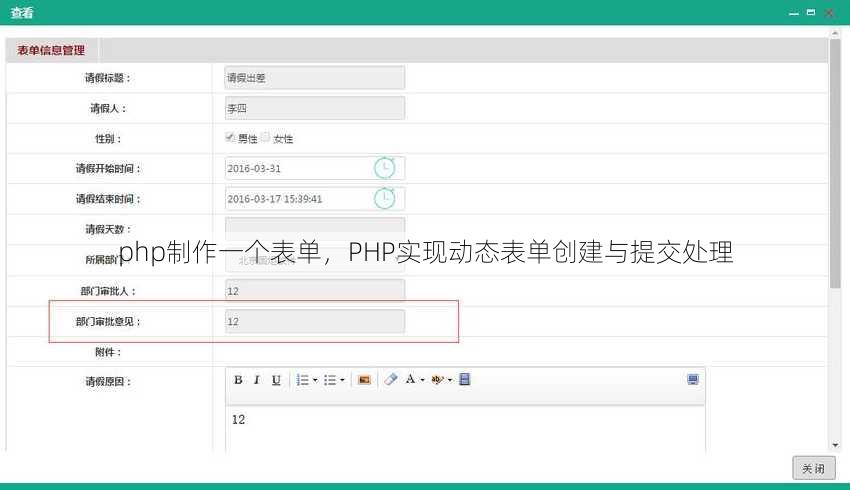Insert an image via editor toolbar
Viewport: 850px width, 490px height.
pyautogui.click(x=364, y=380)
